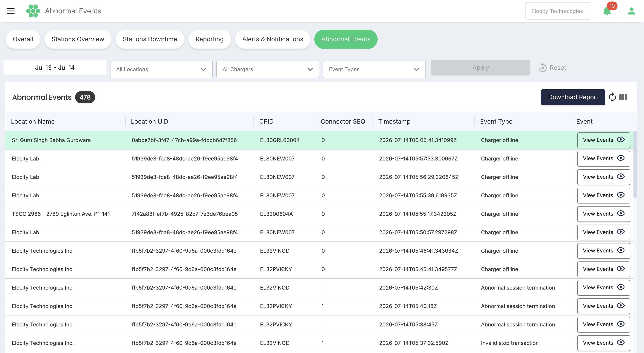Switch to the Overall tab
The image size is (644, 353).
23,39
